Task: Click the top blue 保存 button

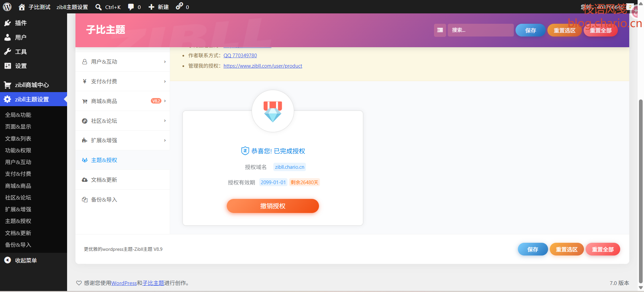Action: [530, 30]
